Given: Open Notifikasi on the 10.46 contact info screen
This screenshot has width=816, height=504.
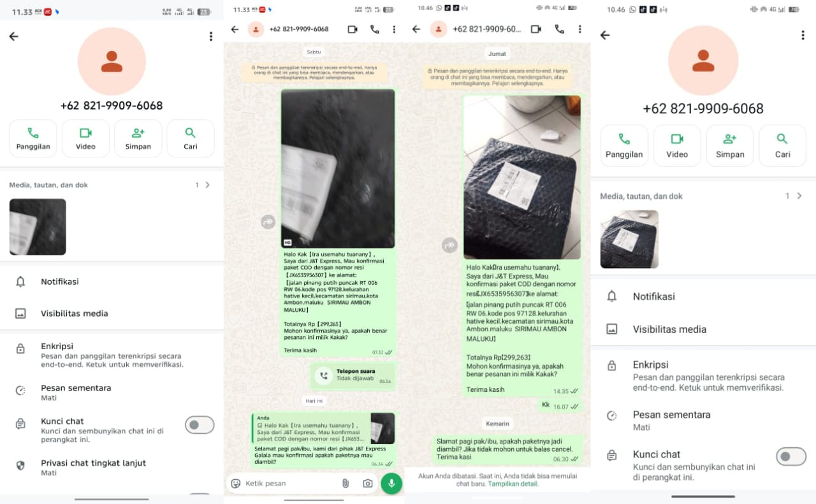Looking at the screenshot, I should (703, 296).
